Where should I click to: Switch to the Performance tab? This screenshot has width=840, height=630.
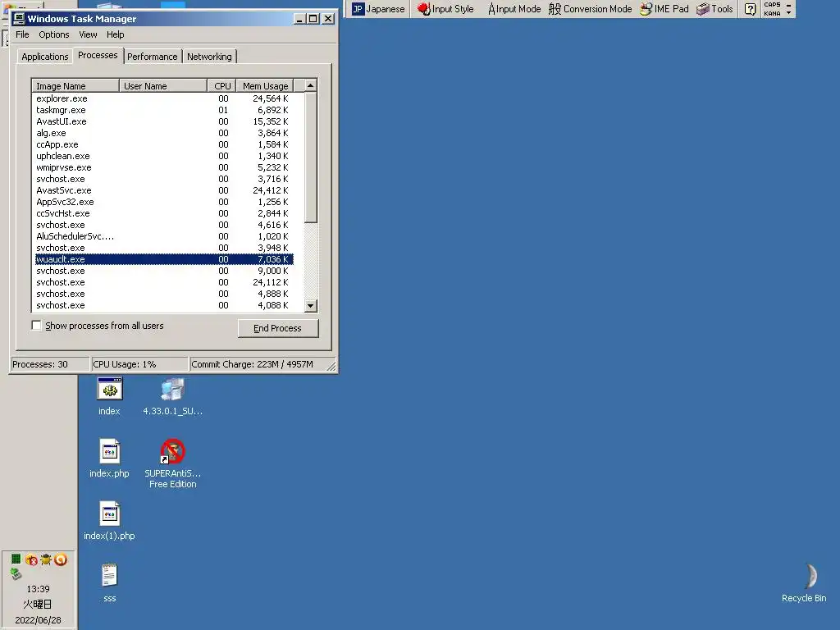(152, 57)
